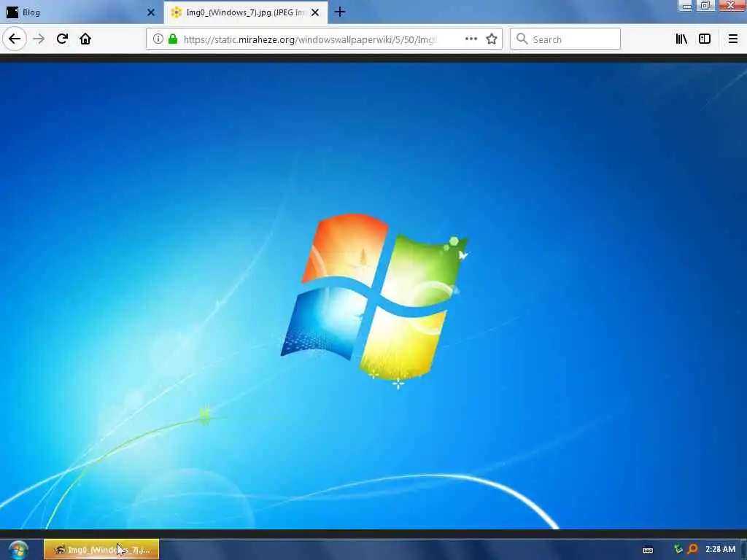
Task: Click the orange magnifier tray icon
Action: coord(693,549)
